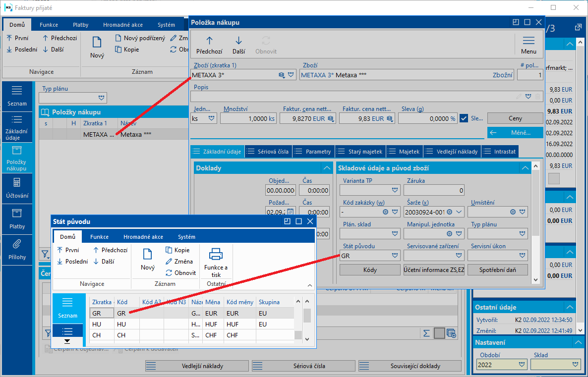Click the filter funnel icon below Položky nákupu
588x377 pixels.
coord(45,255)
